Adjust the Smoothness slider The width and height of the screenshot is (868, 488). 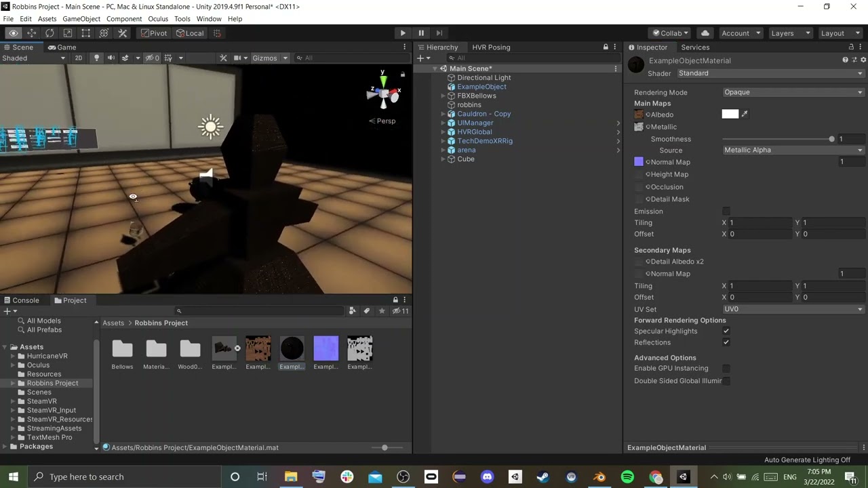coord(778,139)
